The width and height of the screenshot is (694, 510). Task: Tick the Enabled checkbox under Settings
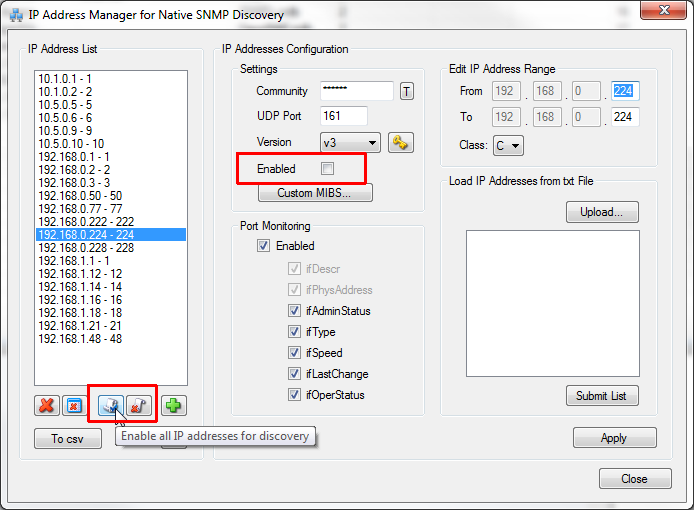327,168
